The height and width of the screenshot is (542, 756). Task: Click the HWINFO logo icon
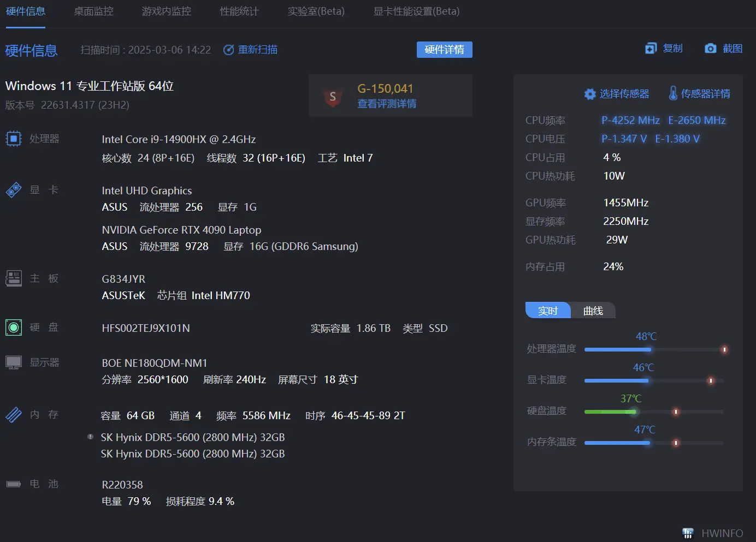(x=688, y=533)
